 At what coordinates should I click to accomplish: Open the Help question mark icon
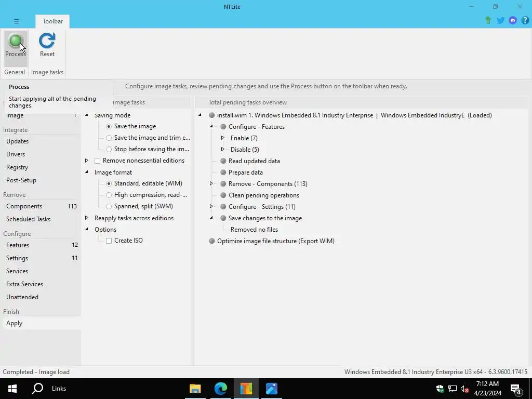525,20
